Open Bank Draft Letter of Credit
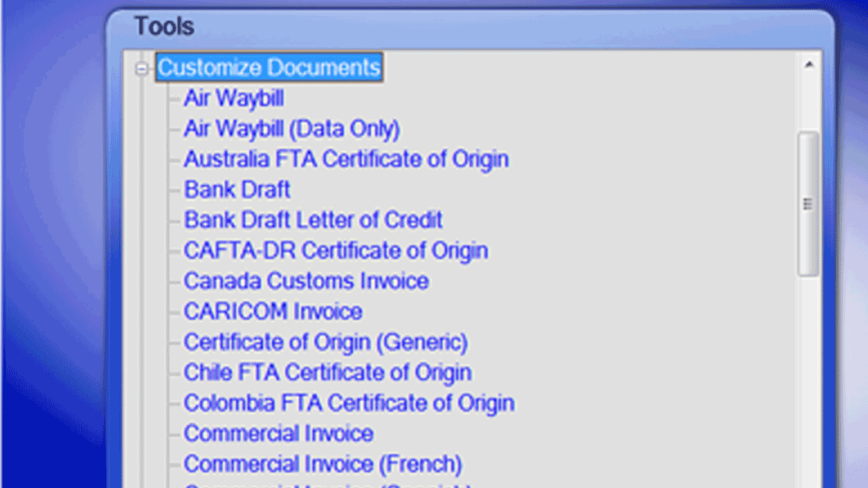Viewport: 868px width, 488px height. tap(313, 219)
